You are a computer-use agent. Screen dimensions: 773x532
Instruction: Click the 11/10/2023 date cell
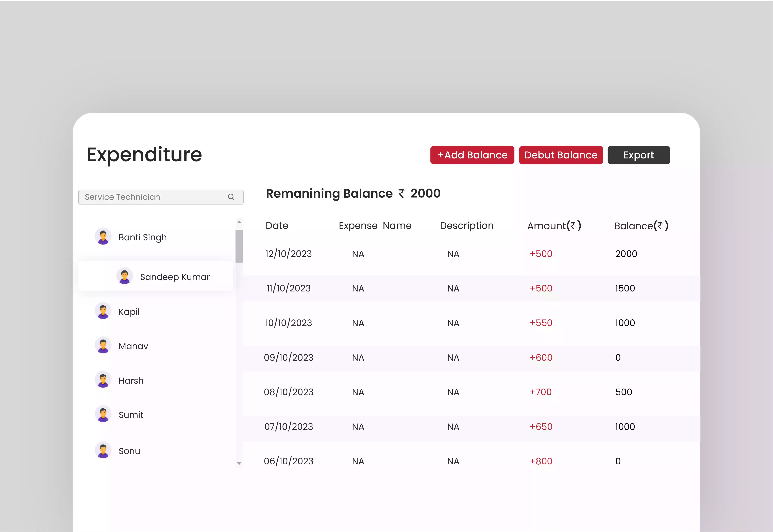(288, 288)
